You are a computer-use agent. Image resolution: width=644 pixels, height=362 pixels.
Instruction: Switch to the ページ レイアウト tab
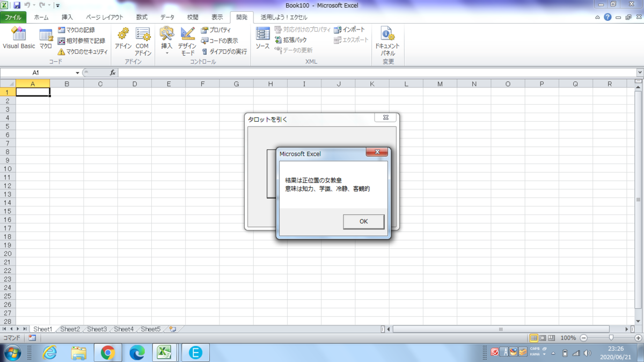[105, 17]
